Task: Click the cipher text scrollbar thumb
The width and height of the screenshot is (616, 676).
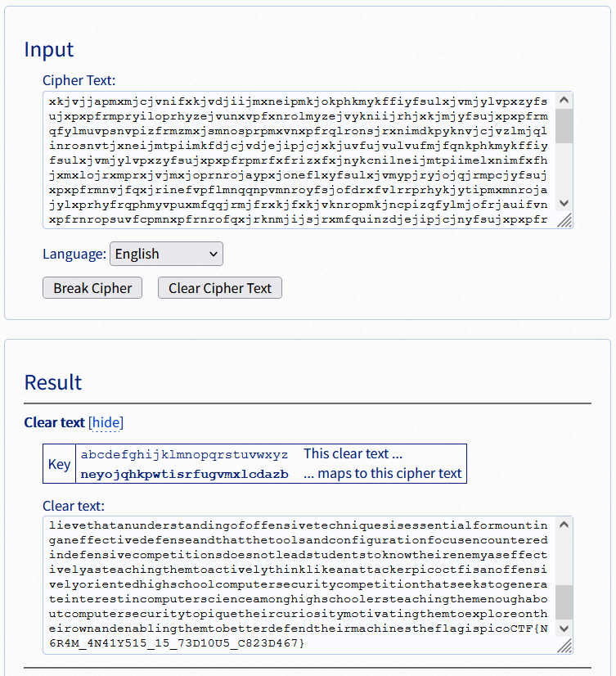Action: pos(564,126)
